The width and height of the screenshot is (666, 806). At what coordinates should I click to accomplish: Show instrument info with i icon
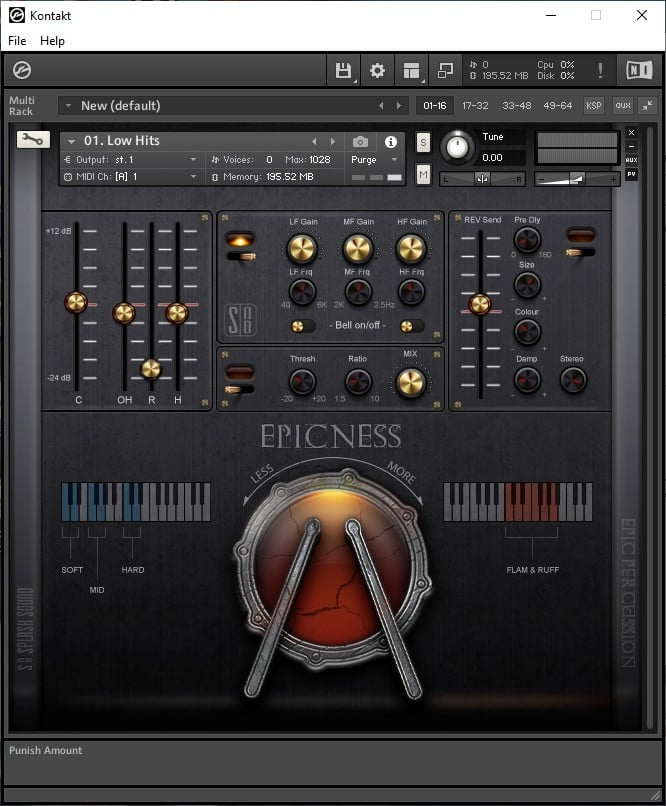(x=391, y=141)
